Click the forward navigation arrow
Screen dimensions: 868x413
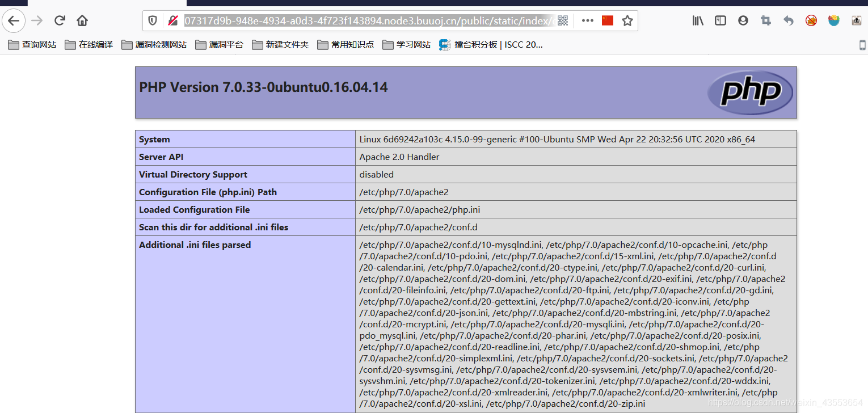(37, 21)
